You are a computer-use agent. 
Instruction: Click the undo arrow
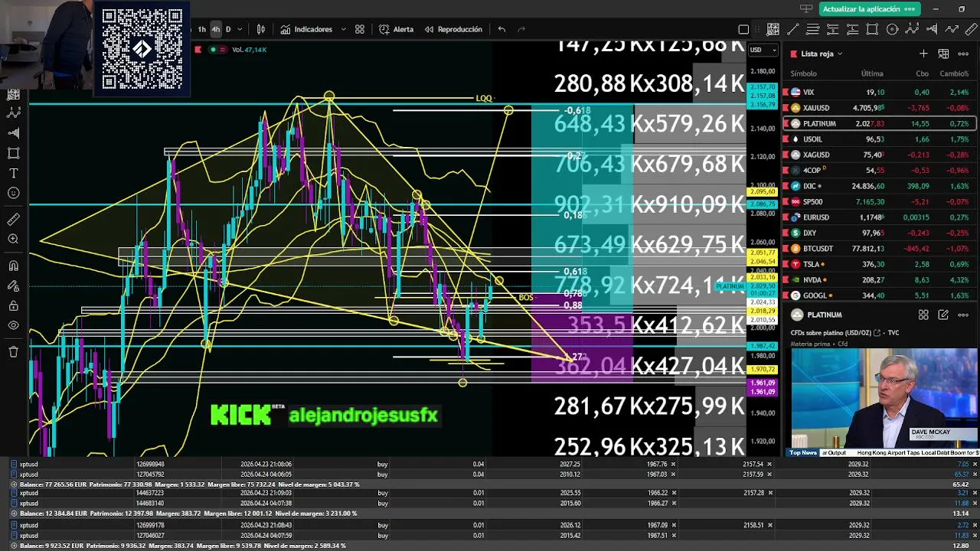(x=501, y=29)
